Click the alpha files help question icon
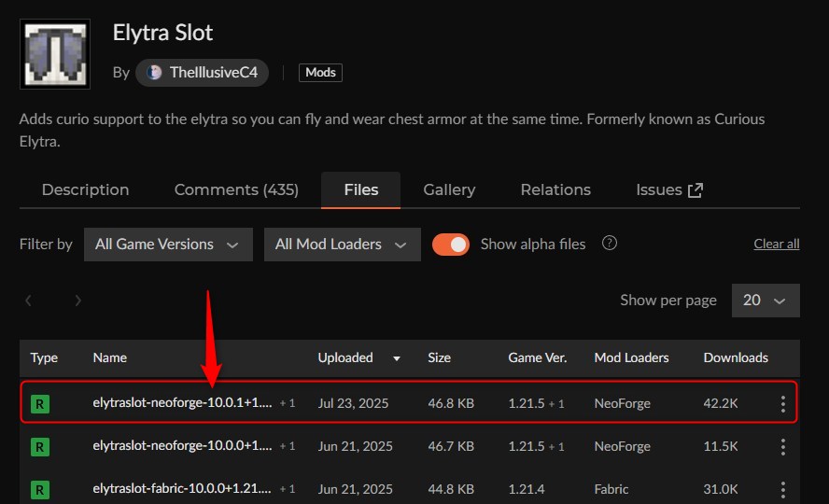This screenshot has width=829, height=504. tap(610, 244)
